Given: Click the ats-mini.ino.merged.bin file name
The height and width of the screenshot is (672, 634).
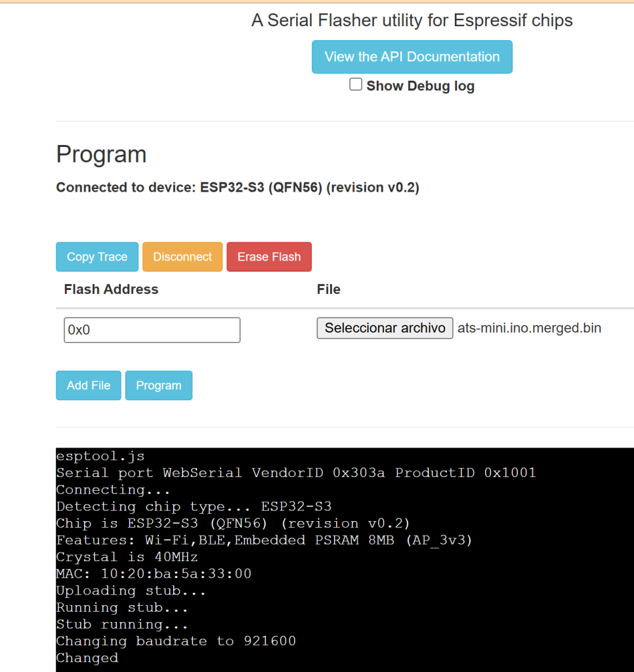Looking at the screenshot, I should (529, 327).
